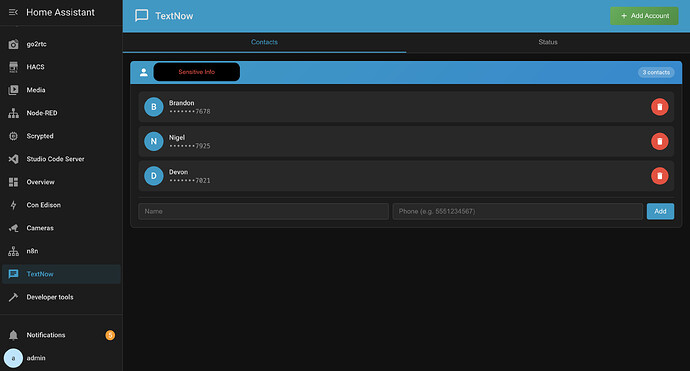The height and width of the screenshot is (371, 690).
Task: Collapse the Home Assistant sidebar menu icon
Action: (13, 12)
